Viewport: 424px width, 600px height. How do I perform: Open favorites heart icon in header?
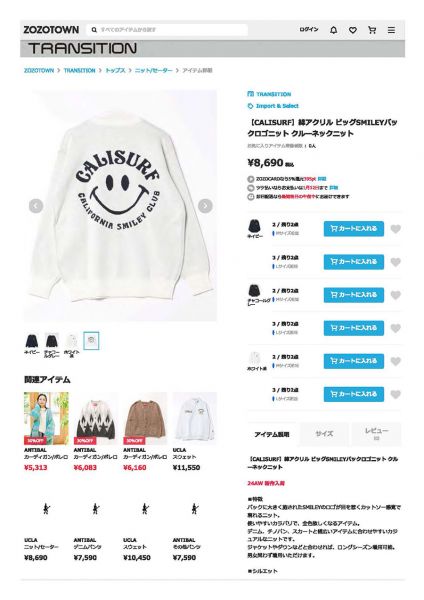coord(352,30)
